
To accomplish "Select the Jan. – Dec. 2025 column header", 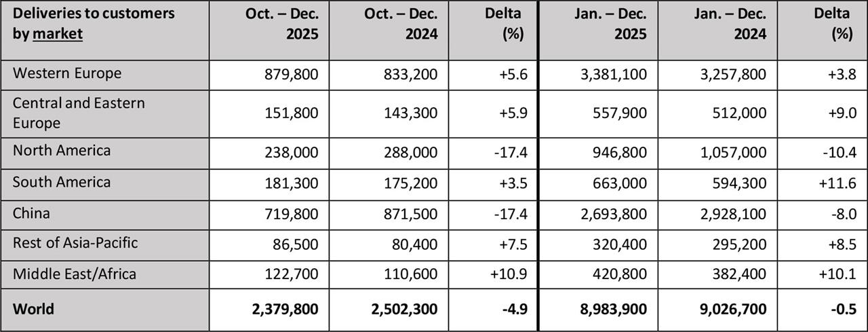I will [x=611, y=24].
